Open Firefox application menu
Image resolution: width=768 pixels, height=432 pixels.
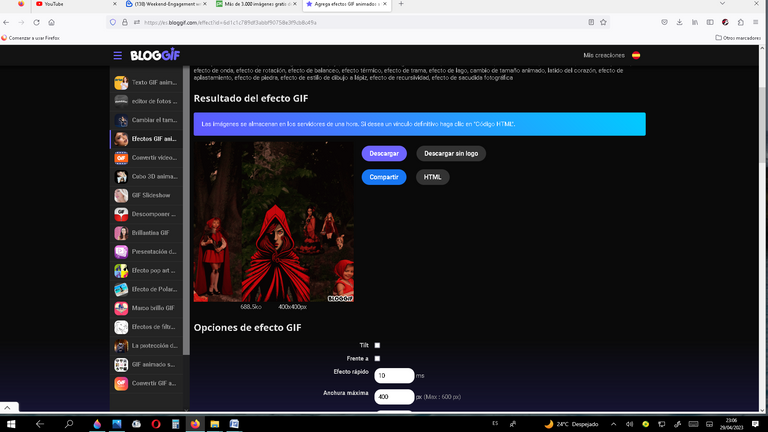tap(756, 23)
